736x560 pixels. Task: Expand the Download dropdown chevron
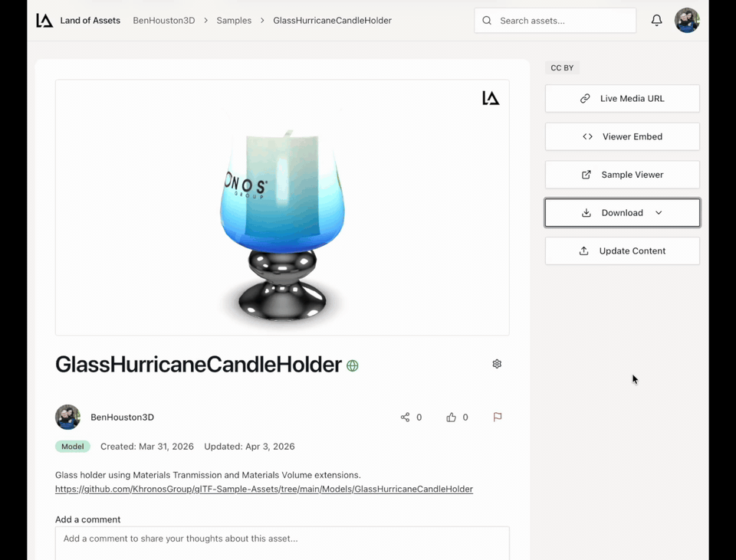[x=659, y=212]
